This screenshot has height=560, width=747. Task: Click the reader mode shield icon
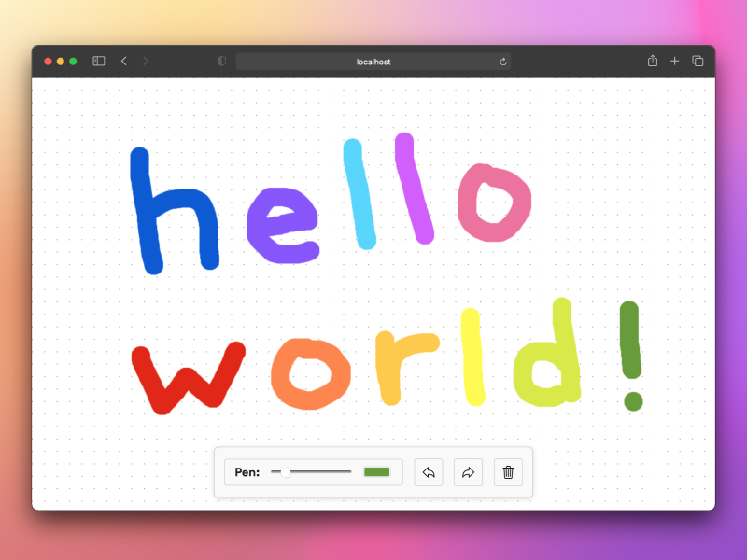pos(220,60)
